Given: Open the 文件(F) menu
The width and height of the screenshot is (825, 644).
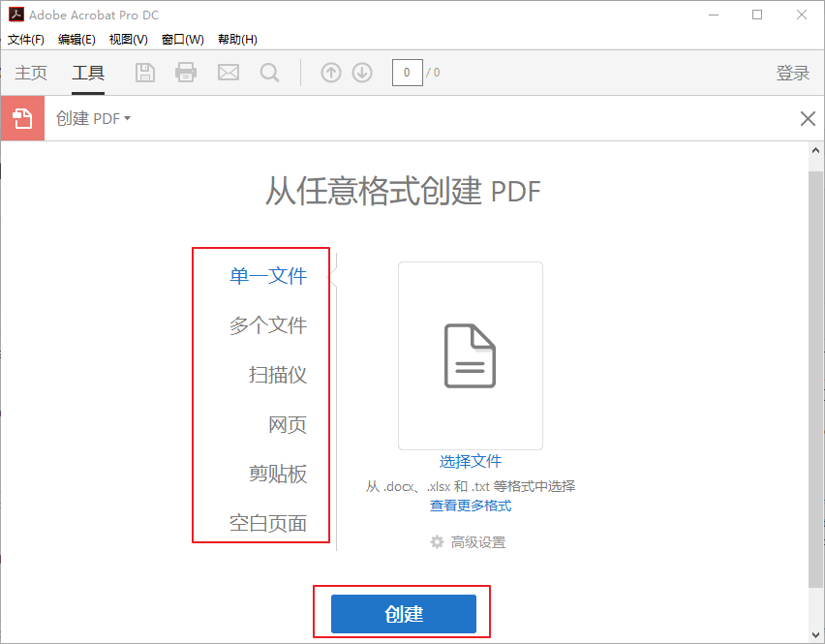Looking at the screenshot, I should pos(26,40).
